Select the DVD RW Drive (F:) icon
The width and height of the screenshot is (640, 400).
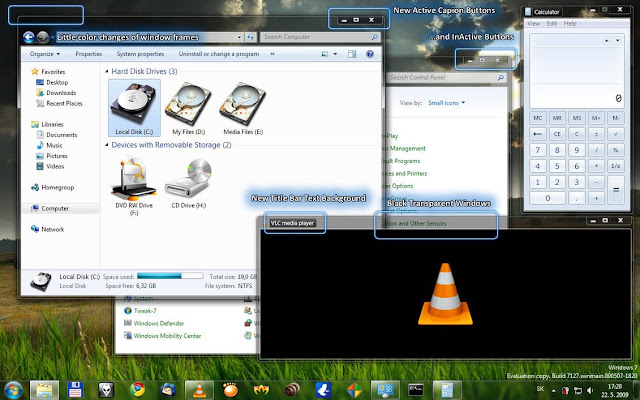(x=134, y=187)
